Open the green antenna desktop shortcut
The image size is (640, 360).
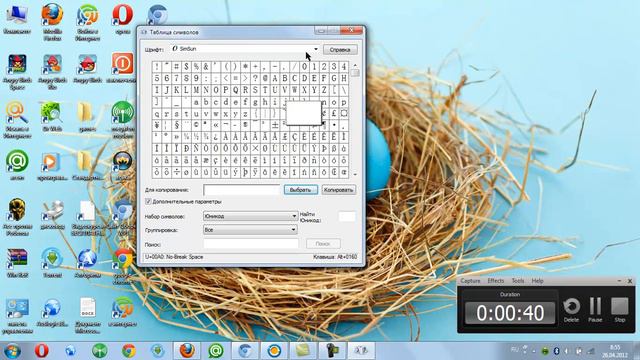click(x=122, y=118)
